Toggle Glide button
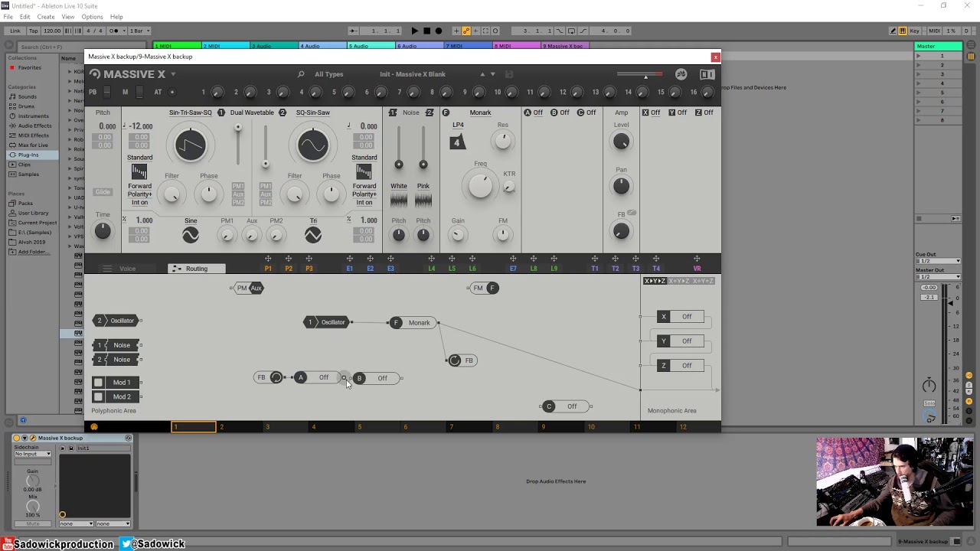Screen dimensions: 980x551 click(103, 192)
